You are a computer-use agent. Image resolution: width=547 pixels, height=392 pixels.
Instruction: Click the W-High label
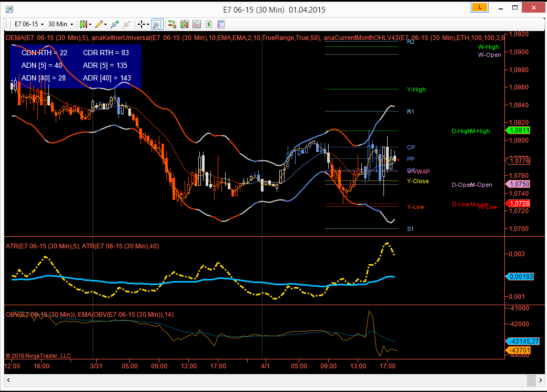489,47
